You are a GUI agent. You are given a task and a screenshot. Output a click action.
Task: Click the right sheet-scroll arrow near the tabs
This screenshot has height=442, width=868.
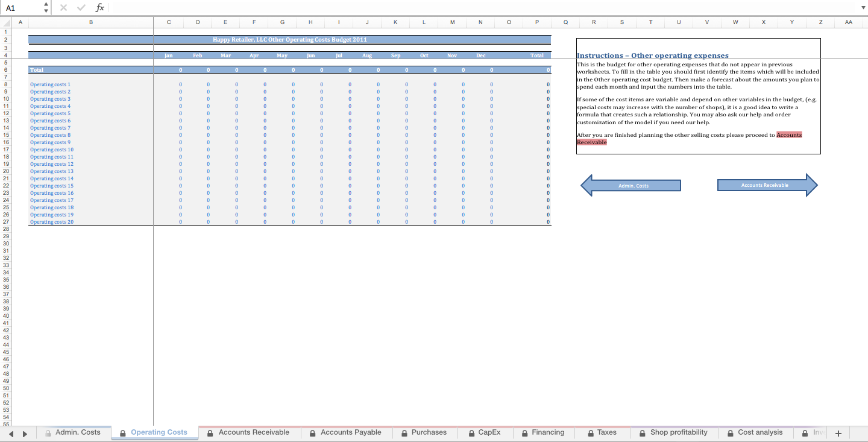pyautogui.click(x=24, y=433)
